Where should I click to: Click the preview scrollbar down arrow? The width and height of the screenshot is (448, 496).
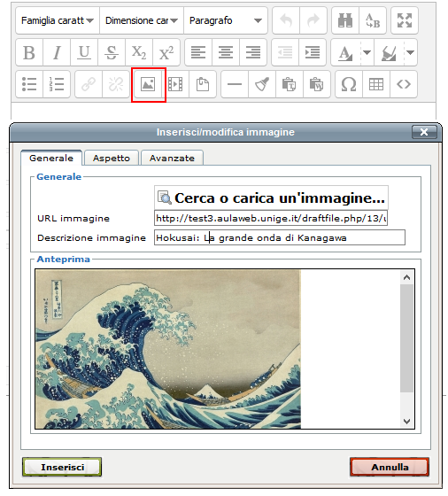point(407,421)
